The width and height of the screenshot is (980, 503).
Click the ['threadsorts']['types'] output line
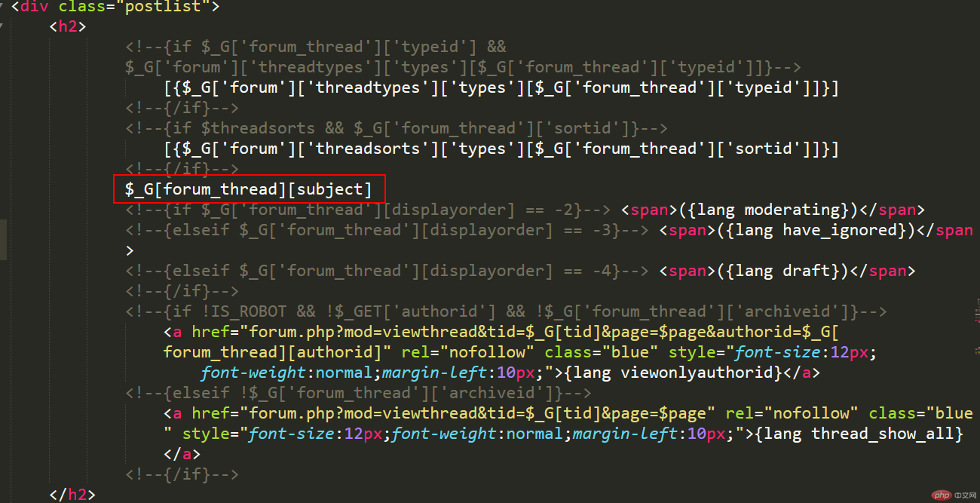tap(501, 149)
